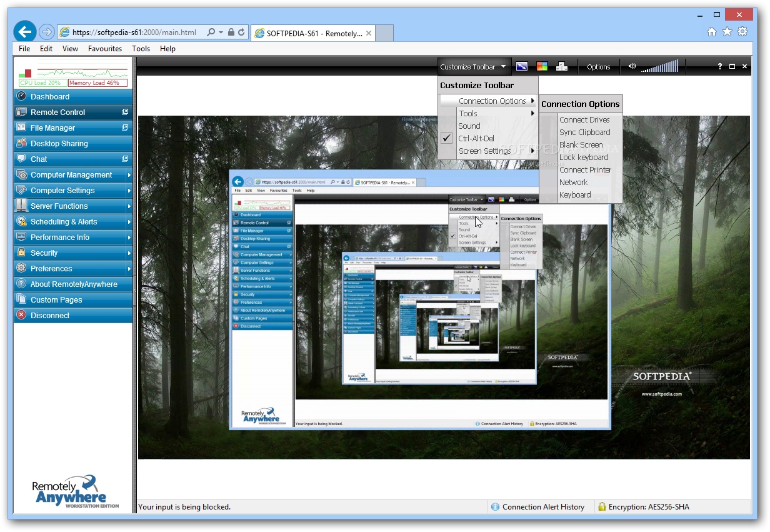The width and height of the screenshot is (770, 532).
Task: Click the Options toolbar button
Action: (x=599, y=67)
